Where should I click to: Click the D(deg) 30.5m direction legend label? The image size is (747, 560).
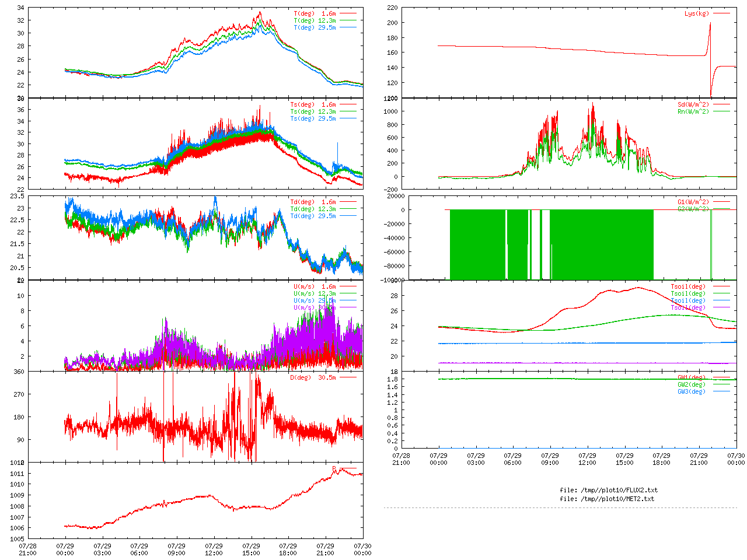pos(313,377)
